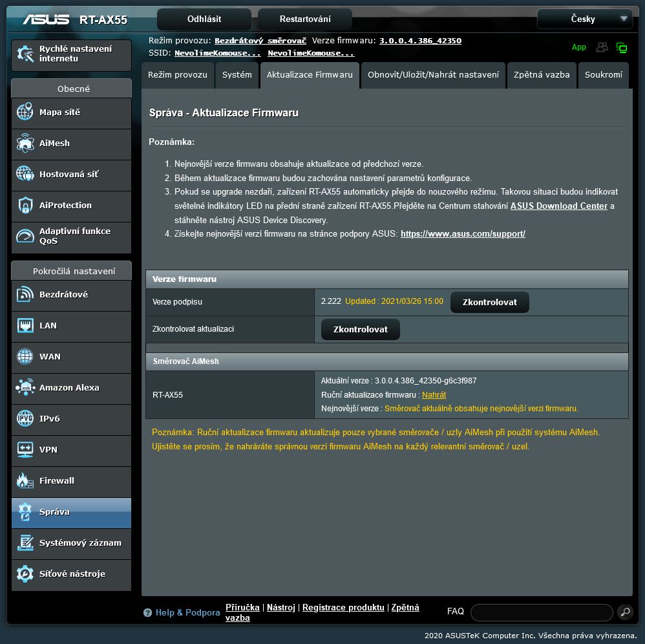Click into the FAQ search field
Screen dimensions: 645x644
tap(541, 612)
